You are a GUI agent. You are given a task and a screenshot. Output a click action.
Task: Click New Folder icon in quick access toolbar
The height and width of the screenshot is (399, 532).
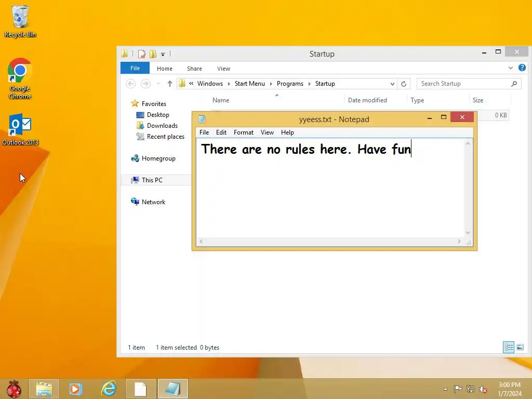(153, 54)
